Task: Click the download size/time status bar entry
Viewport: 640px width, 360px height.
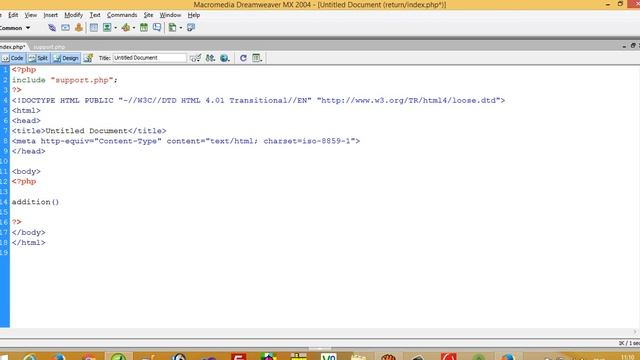Action: pyautogui.click(x=629, y=344)
